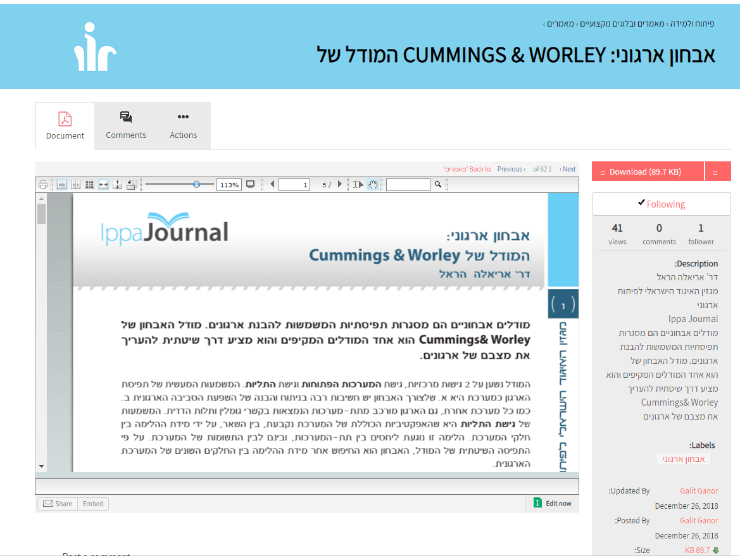Toggle the Following button

pyautogui.click(x=661, y=204)
